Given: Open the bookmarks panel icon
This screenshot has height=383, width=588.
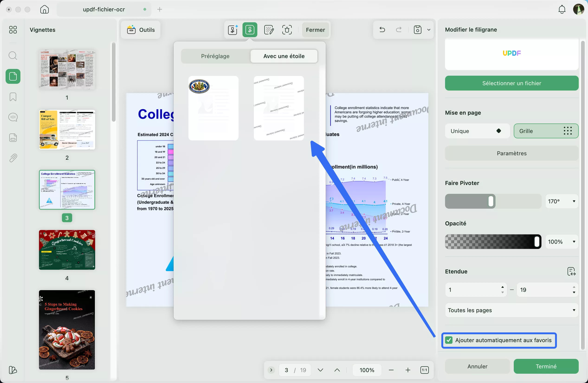Looking at the screenshot, I should point(13,97).
